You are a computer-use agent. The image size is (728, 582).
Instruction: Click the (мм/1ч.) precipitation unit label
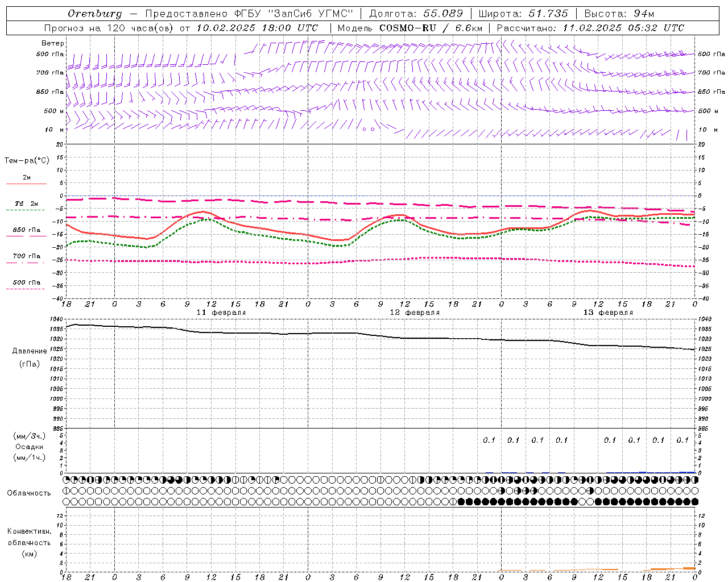click(30, 458)
